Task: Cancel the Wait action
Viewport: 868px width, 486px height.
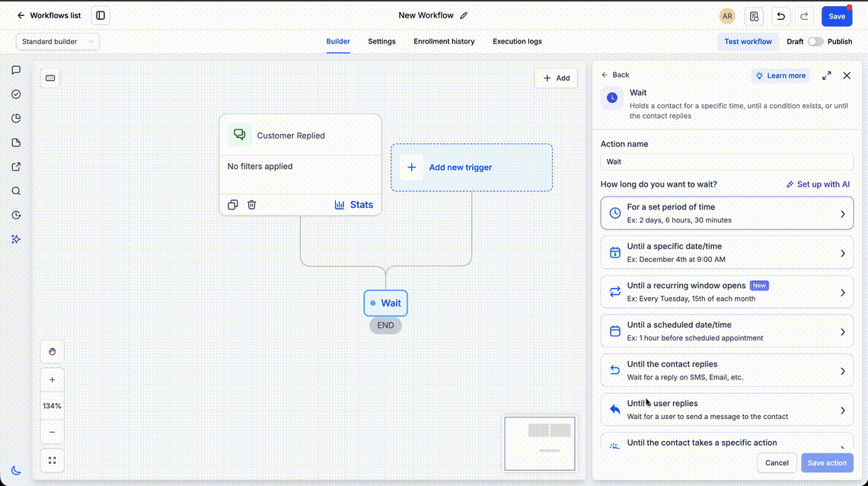Action: point(777,462)
